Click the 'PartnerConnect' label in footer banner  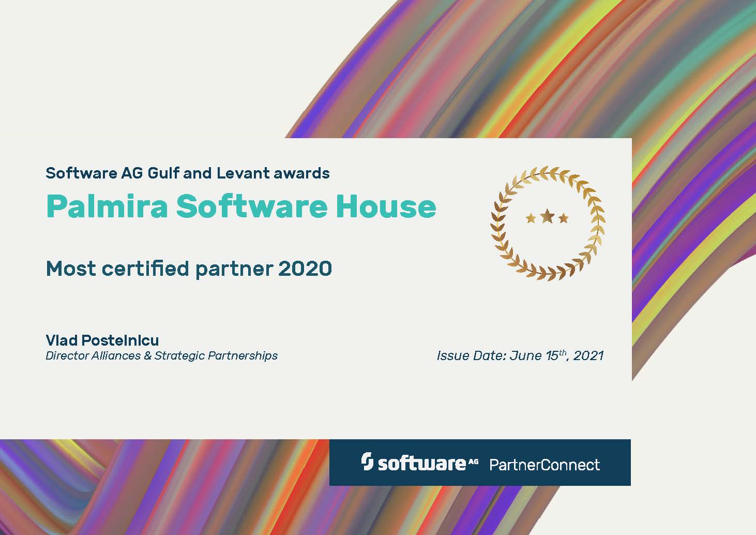coord(545,465)
